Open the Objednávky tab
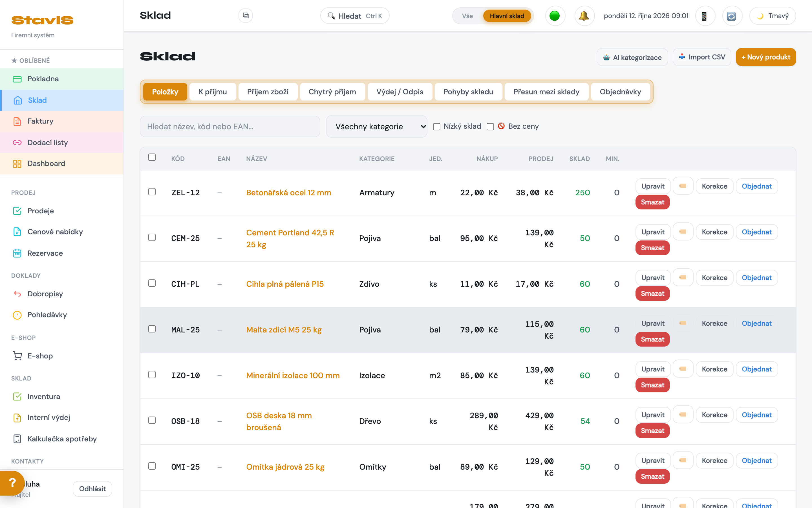The width and height of the screenshot is (812, 508). coord(620,92)
